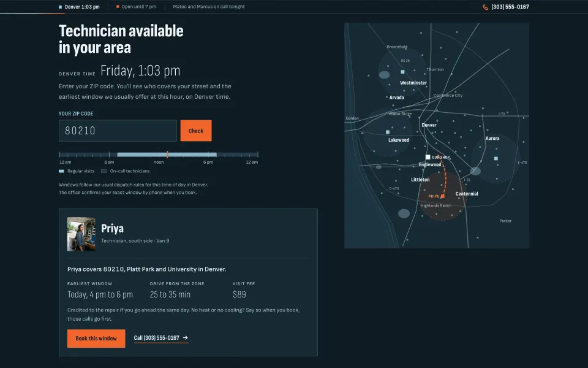Click the light blue regular-visits timeline bar
This screenshot has height=368, width=588.
(167, 155)
